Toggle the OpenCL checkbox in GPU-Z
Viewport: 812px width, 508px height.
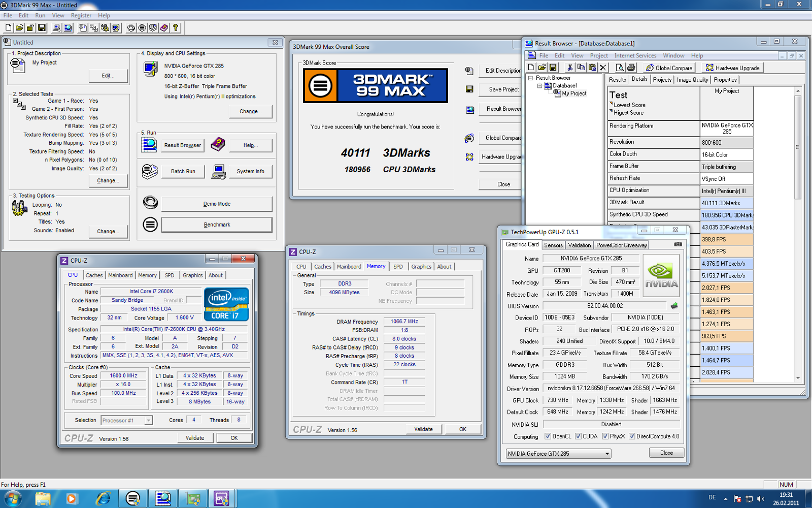pos(548,436)
